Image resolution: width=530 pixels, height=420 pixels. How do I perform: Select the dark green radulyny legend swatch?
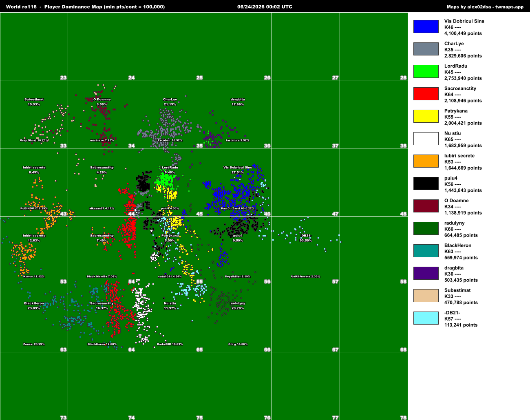coord(426,228)
